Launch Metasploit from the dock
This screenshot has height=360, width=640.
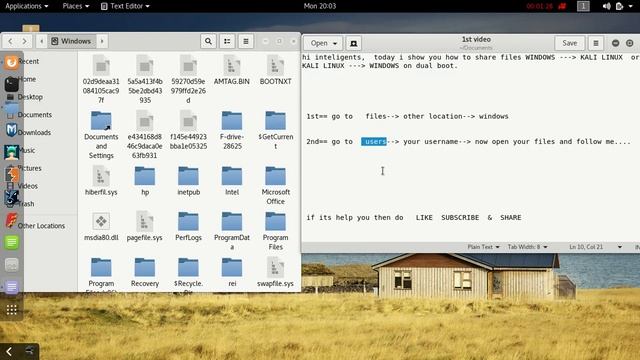(11, 130)
